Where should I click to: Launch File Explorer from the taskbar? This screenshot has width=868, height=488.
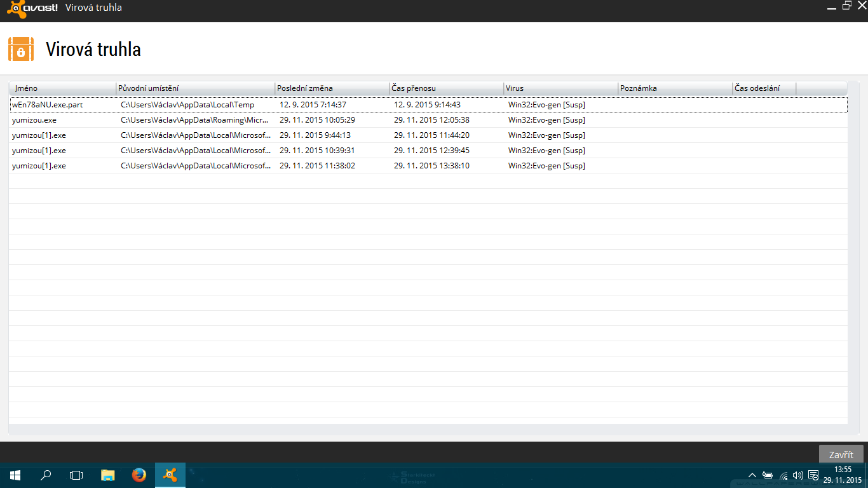pyautogui.click(x=108, y=475)
